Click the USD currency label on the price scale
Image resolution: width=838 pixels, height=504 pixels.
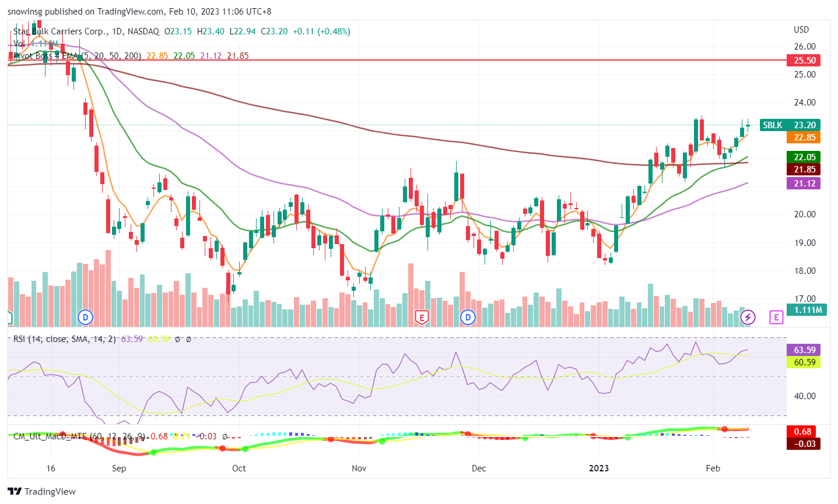coord(801,30)
